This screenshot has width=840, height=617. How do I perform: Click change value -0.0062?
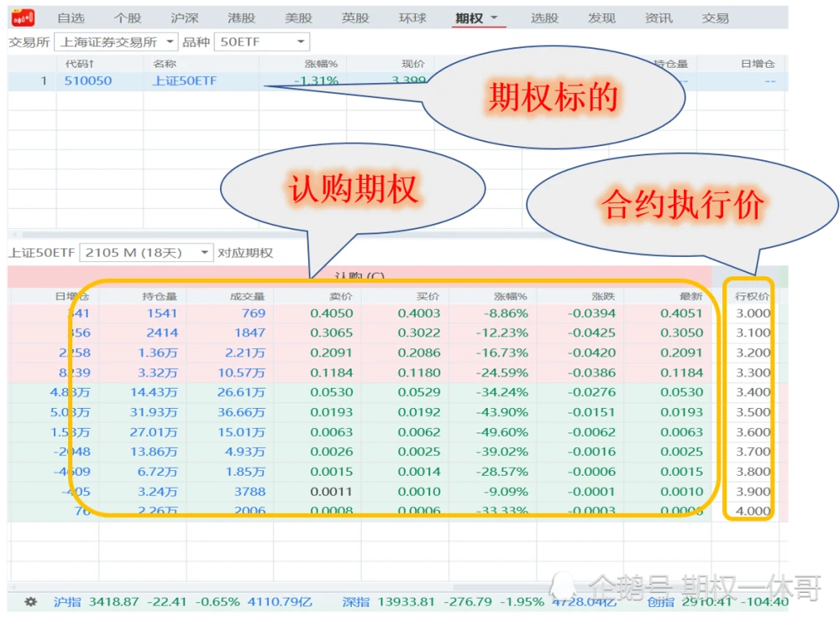coord(591,432)
